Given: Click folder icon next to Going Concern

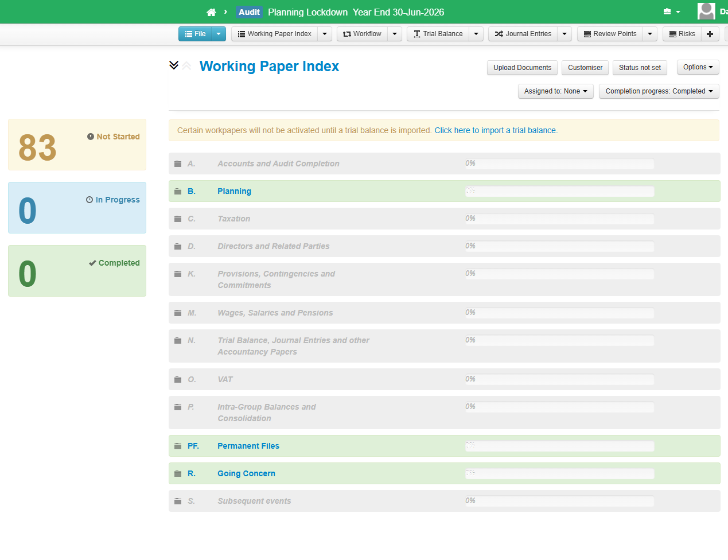Looking at the screenshot, I should pyautogui.click(x=178, y=474).
